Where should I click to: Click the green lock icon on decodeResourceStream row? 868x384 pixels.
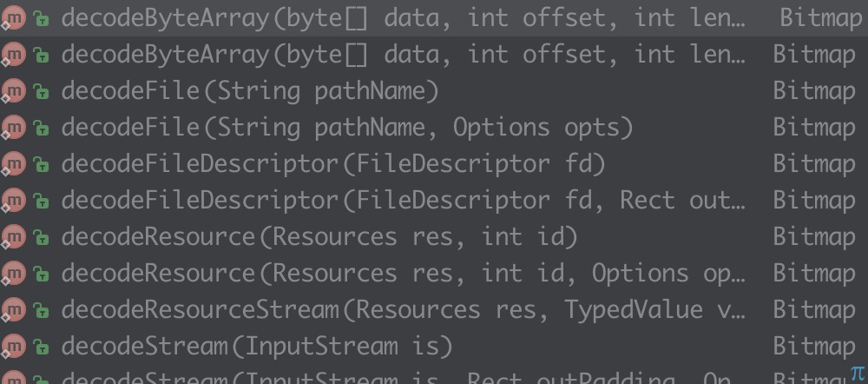[40, 311]
